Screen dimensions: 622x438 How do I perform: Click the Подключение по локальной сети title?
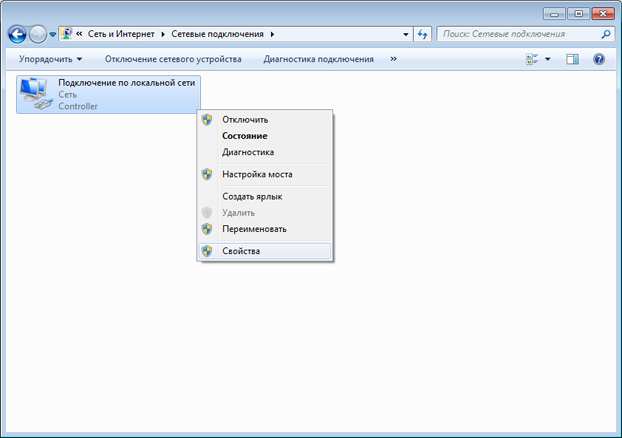127,83
